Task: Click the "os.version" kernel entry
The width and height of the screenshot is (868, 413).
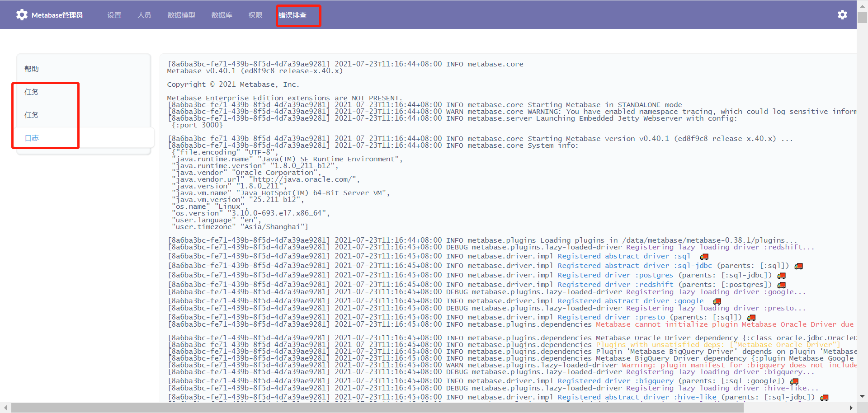Action: (x=251, y=213)
